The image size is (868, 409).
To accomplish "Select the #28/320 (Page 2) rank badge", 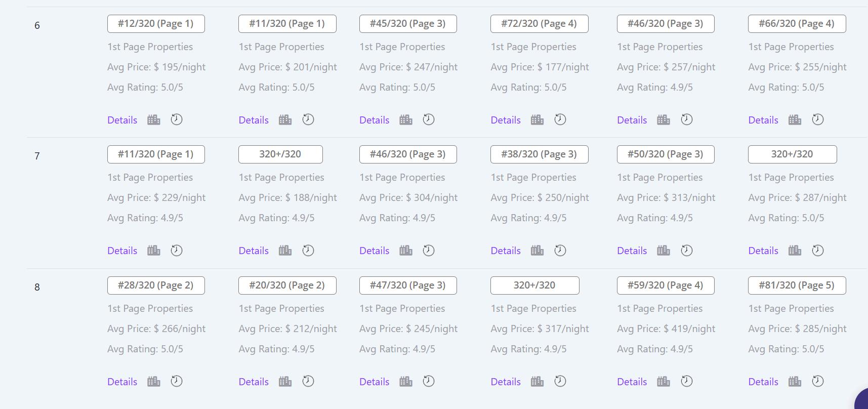I will (156, 285).
